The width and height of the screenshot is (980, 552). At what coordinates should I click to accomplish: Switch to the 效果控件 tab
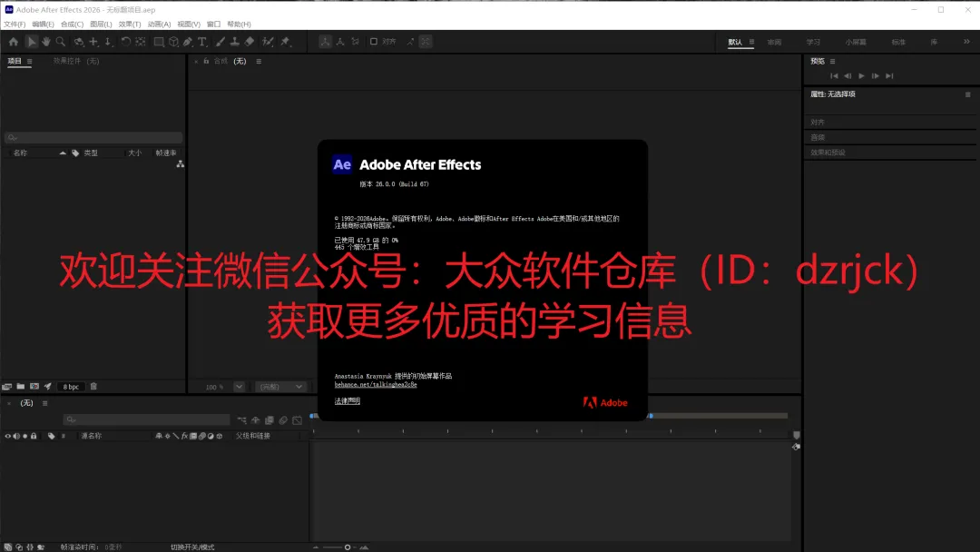tap(76, 61)
